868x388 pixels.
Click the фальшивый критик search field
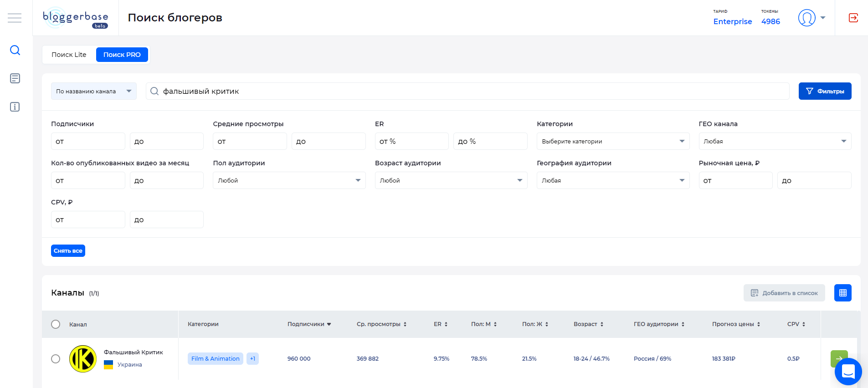coord(469,91)
